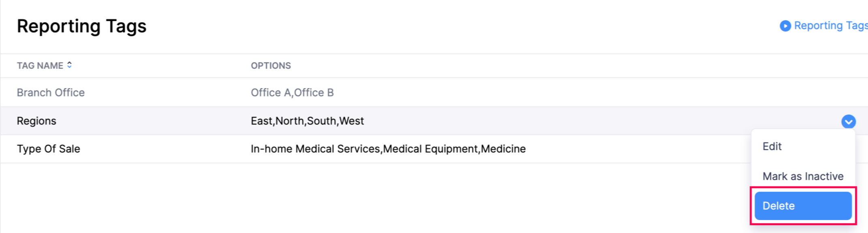The height and width of the screenshot is (233, 868).
Task: Select the Type Of Sale tag name
Action: point(48,149)
